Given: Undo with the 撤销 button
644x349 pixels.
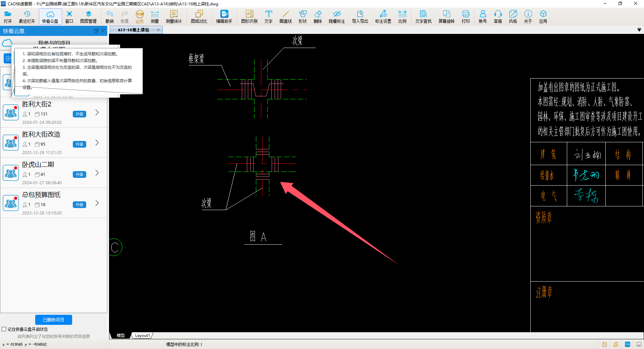Looking at the screenshot, I should click(x=109, y=17).
